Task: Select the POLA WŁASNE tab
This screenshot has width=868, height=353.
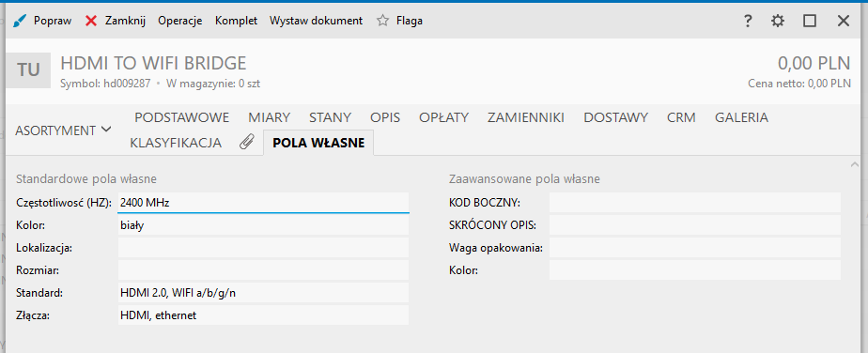Action: 318,143
